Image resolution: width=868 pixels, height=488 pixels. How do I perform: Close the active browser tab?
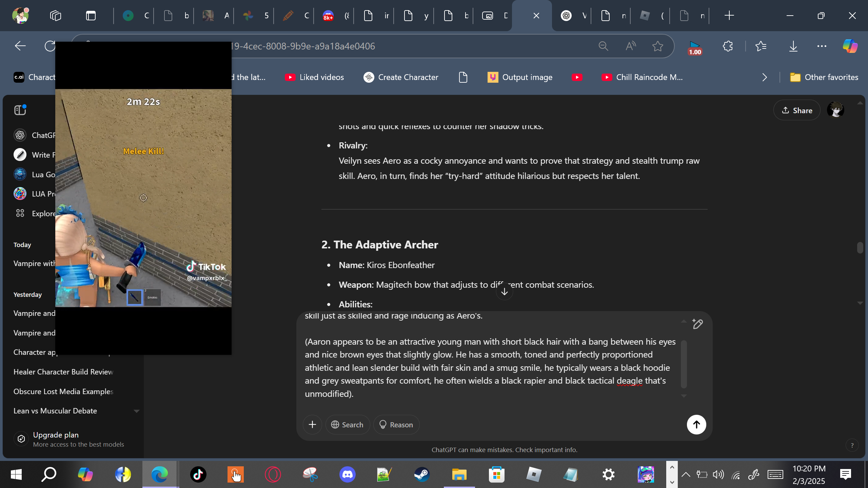536,16
